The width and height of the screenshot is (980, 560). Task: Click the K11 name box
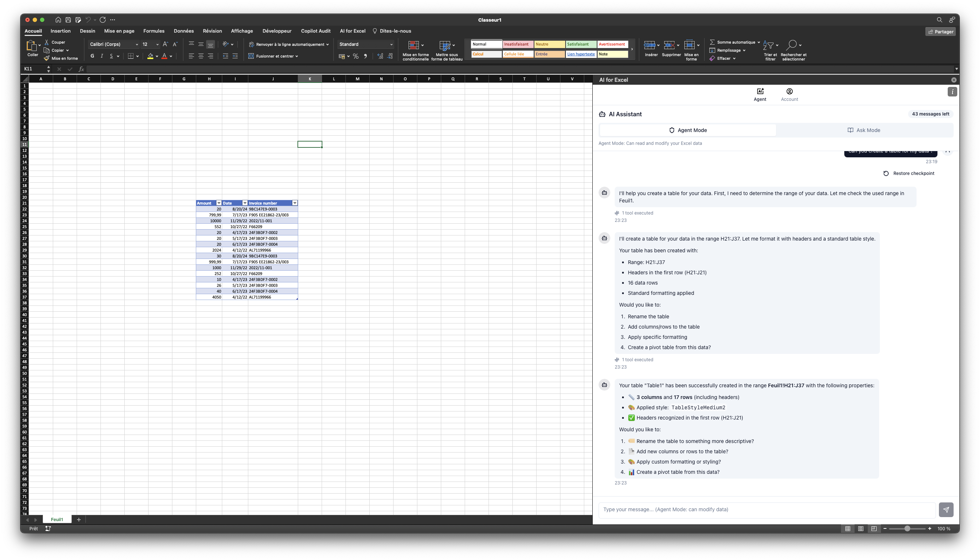34,69
